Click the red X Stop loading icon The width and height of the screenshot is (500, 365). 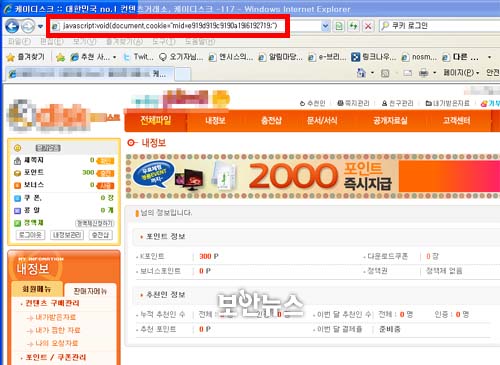[368, 26]
